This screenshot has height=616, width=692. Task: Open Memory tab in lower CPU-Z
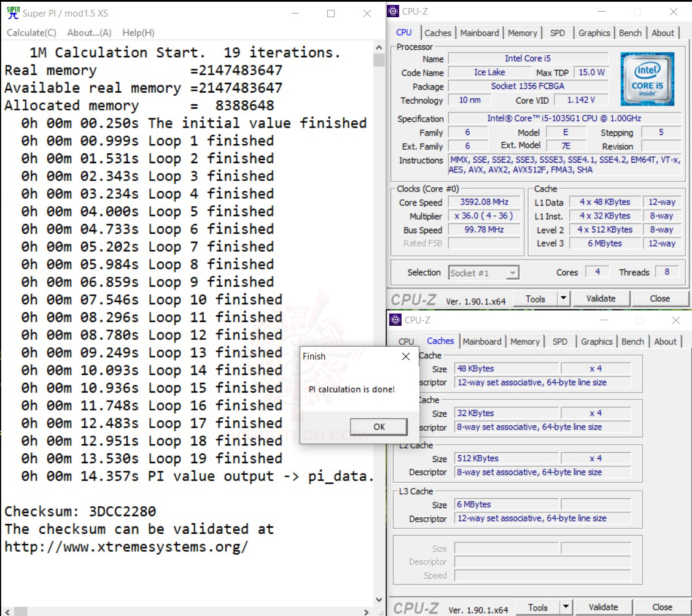click(x=525, y=342)
